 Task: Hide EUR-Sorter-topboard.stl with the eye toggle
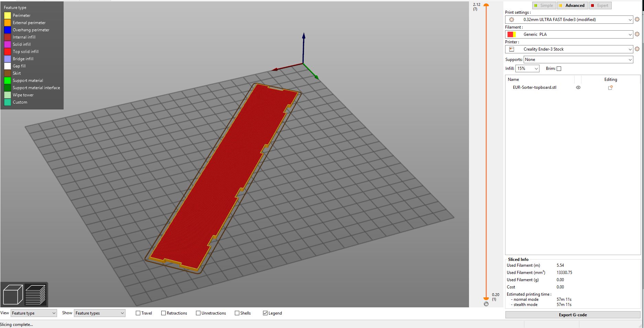[578, 87]
